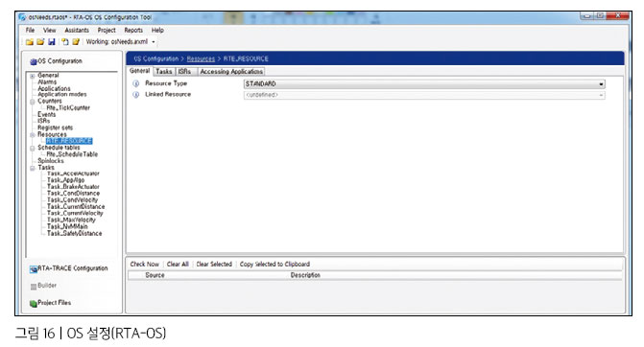The height and width of the screenshot is (347, 644).
Task: Click the Clear All button
Action: point(178,265)
